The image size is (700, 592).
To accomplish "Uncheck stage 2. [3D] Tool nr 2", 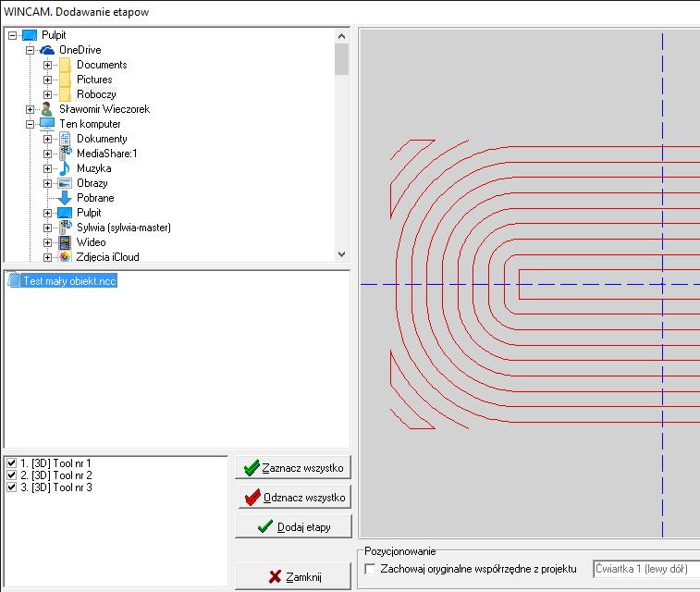I will pyautogui.click(x=12, y=475).
